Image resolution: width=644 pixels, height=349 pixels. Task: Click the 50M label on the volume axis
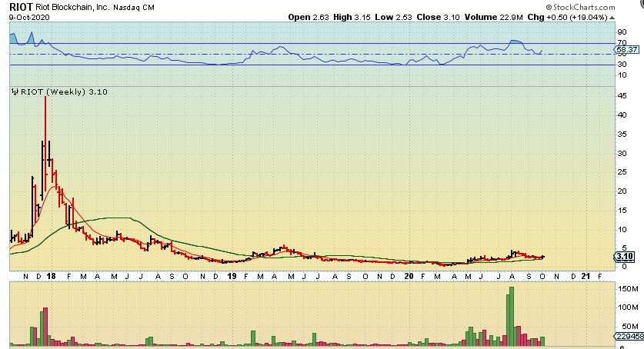pos(630,327)
